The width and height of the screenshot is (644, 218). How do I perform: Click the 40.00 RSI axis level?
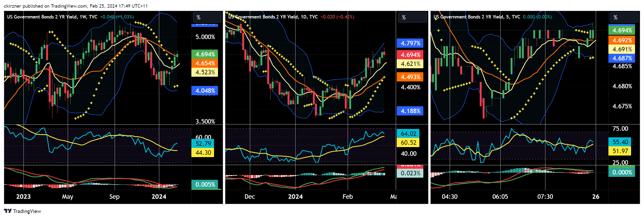(x=409, y=154)
